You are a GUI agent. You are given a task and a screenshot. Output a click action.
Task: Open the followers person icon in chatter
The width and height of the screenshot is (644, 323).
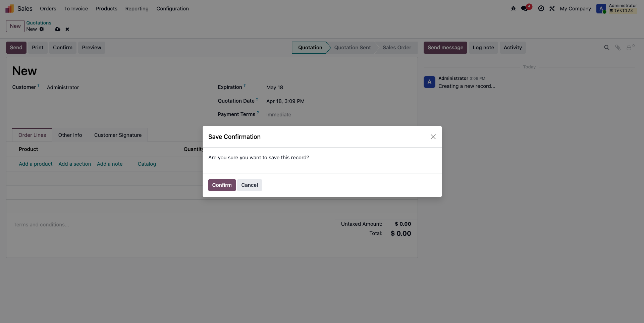[x=630, y=47]
